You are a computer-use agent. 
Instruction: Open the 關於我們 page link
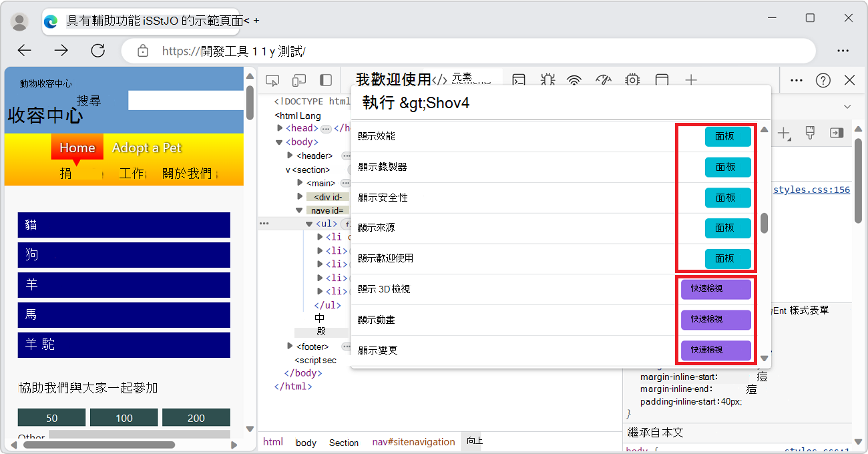(x=187, y=174)
